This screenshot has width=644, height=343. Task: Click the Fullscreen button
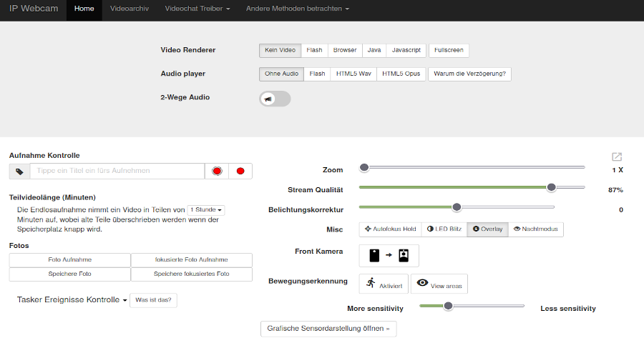449,51
